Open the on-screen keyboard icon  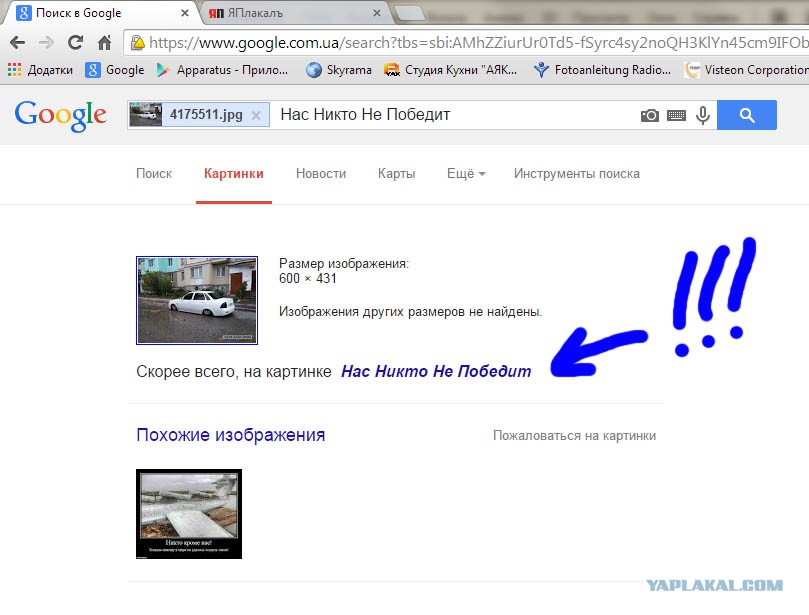tap(676, 115)
